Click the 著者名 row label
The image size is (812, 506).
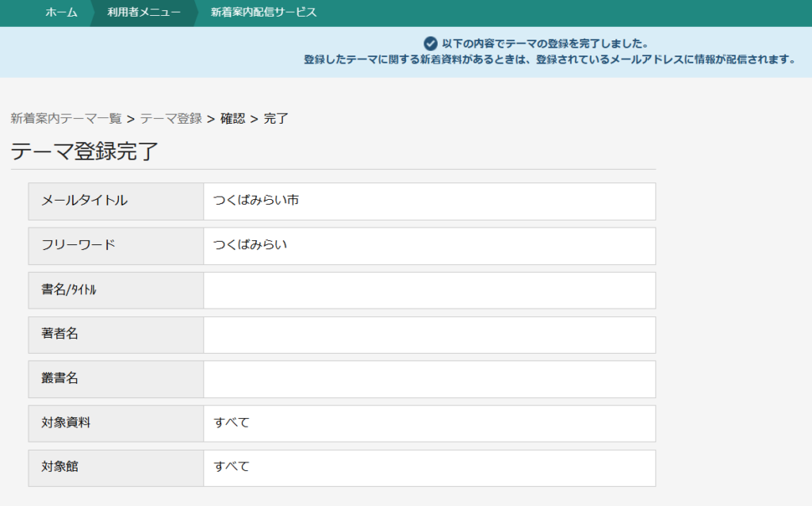(59, 335)
